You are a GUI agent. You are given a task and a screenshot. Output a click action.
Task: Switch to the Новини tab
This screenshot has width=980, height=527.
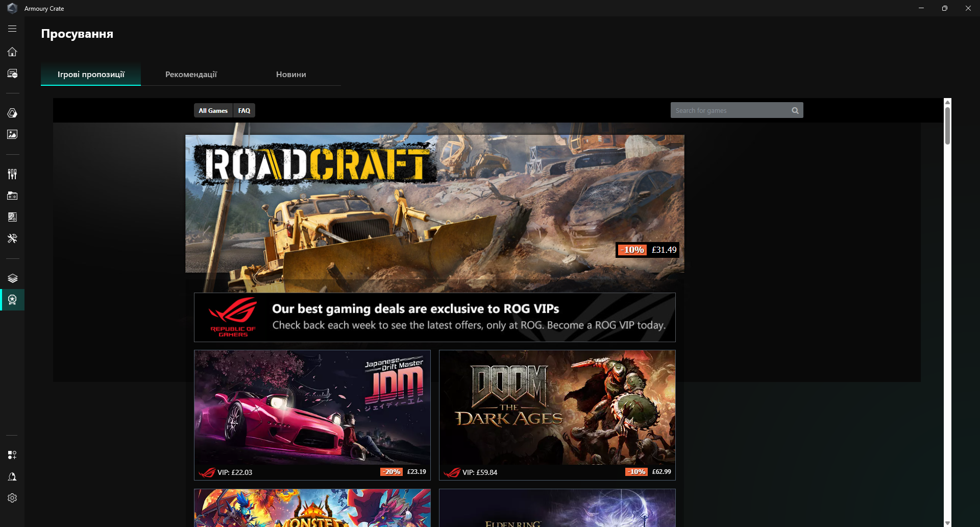(x=291, y=75)
